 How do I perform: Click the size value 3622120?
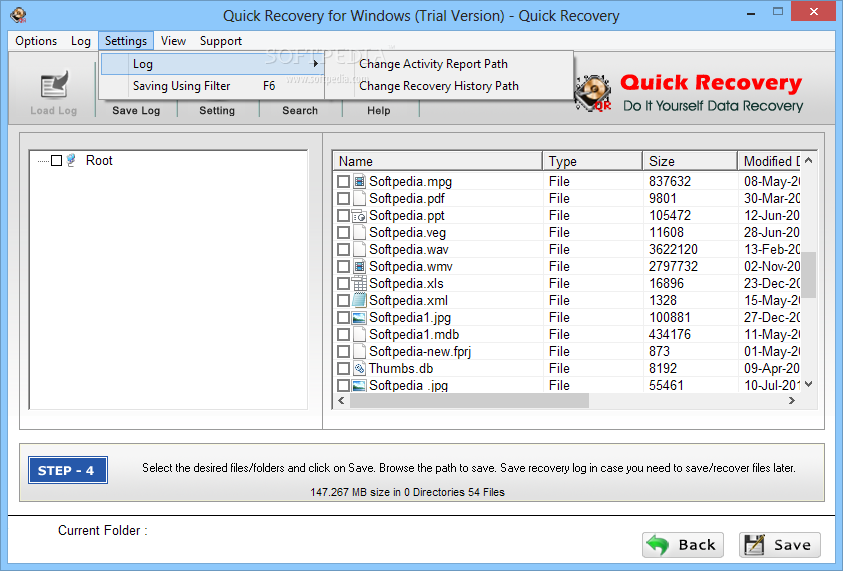pyautogui.click(x=673, y=249)
